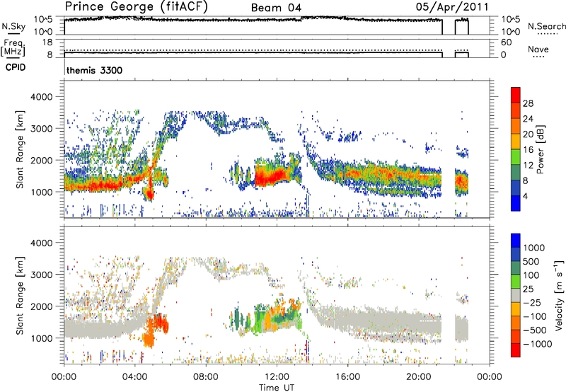Click the 'Freq. [MHz]' axis label
This screenshot has height=392, width=566.
click(x=13, y=47)
